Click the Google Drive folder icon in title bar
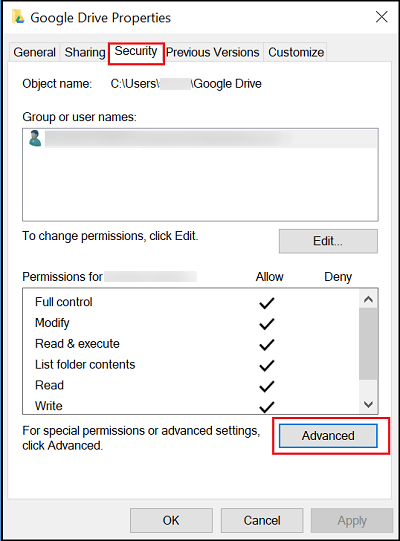The image size is (400, 541). point(18,17)
